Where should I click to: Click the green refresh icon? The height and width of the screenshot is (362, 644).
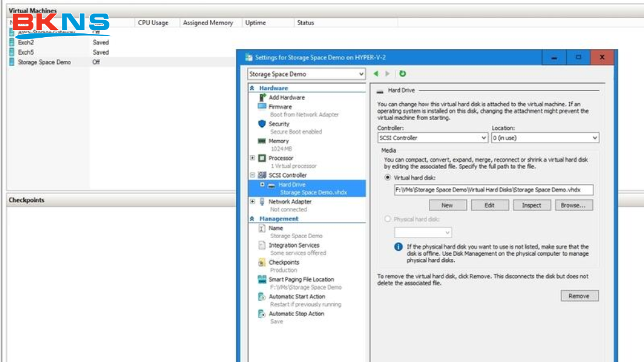point(402,74)
